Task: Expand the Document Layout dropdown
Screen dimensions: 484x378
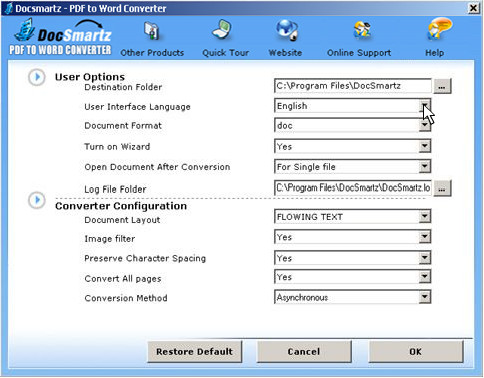Action: coord(425,217)
